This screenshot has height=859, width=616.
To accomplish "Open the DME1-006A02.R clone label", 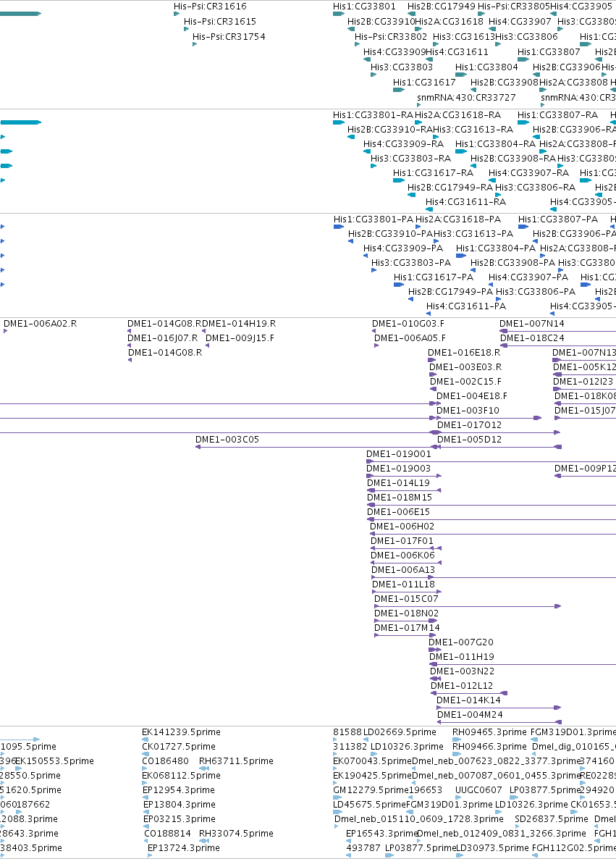I will tap(40, 324).
